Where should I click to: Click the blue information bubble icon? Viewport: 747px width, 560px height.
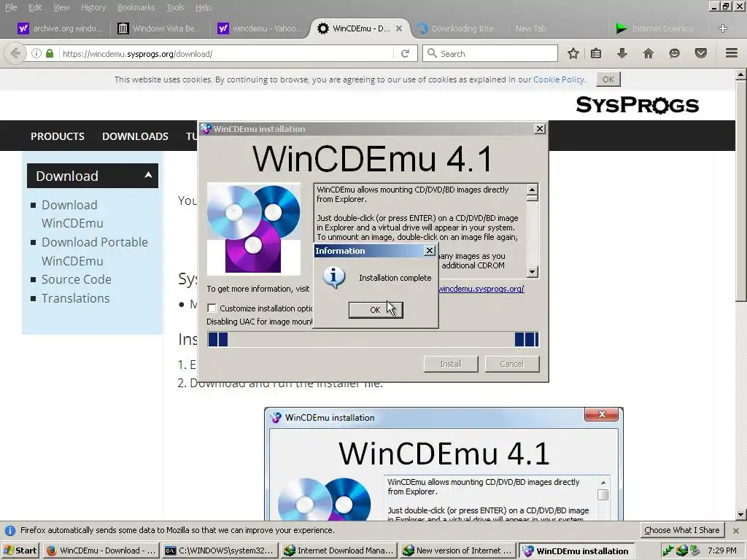coord(333,278)
